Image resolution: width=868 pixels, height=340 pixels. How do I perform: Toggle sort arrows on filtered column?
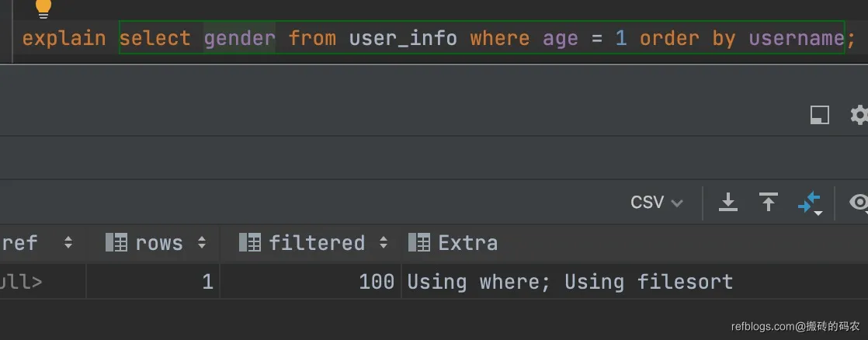point(383,243)
